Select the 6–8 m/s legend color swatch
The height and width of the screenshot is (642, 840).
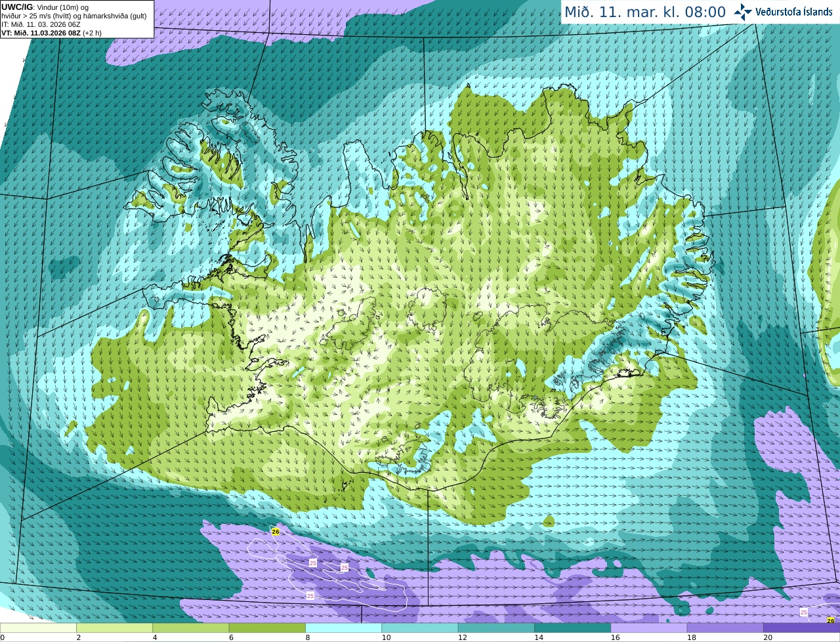coord(267,628)
